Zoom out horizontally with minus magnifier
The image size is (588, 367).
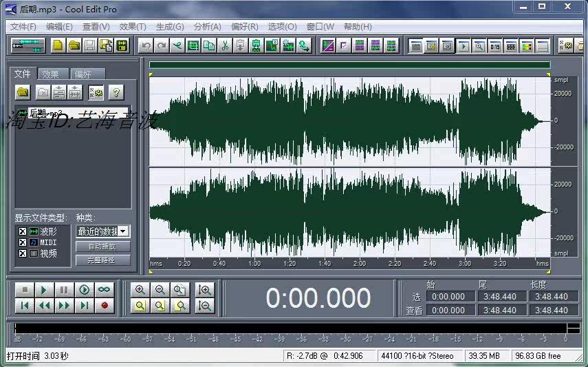pos(160,290)
